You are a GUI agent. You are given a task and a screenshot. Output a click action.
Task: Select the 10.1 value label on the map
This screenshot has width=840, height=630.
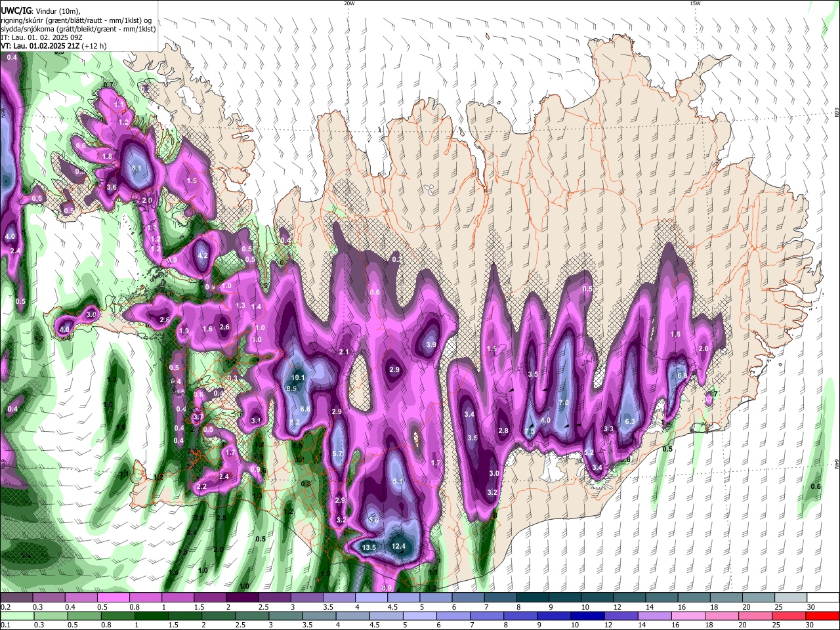[298, 378]
